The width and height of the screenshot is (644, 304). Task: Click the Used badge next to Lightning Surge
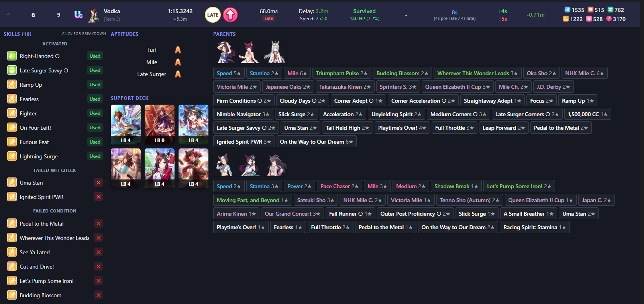click(x=95, y=156)
